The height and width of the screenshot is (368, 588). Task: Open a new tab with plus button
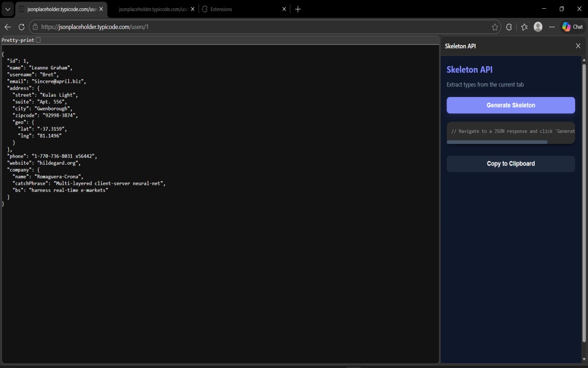(298, 9)
